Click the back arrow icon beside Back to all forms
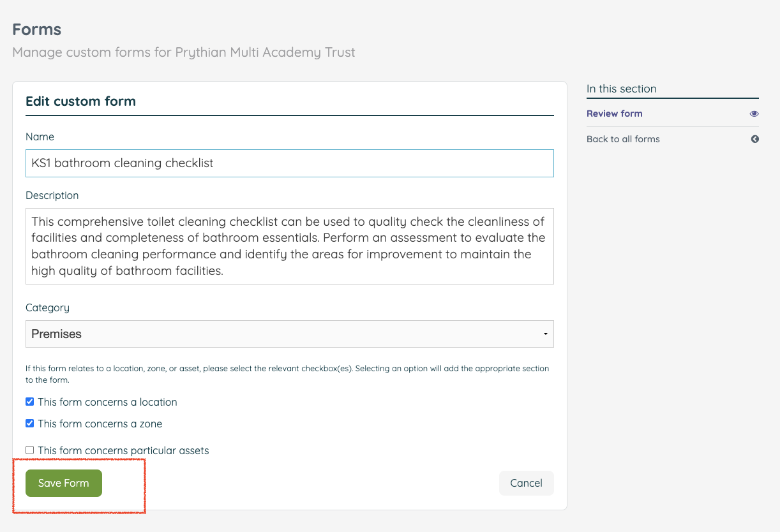Screen dimensions: 780x532 coord(754,139)
